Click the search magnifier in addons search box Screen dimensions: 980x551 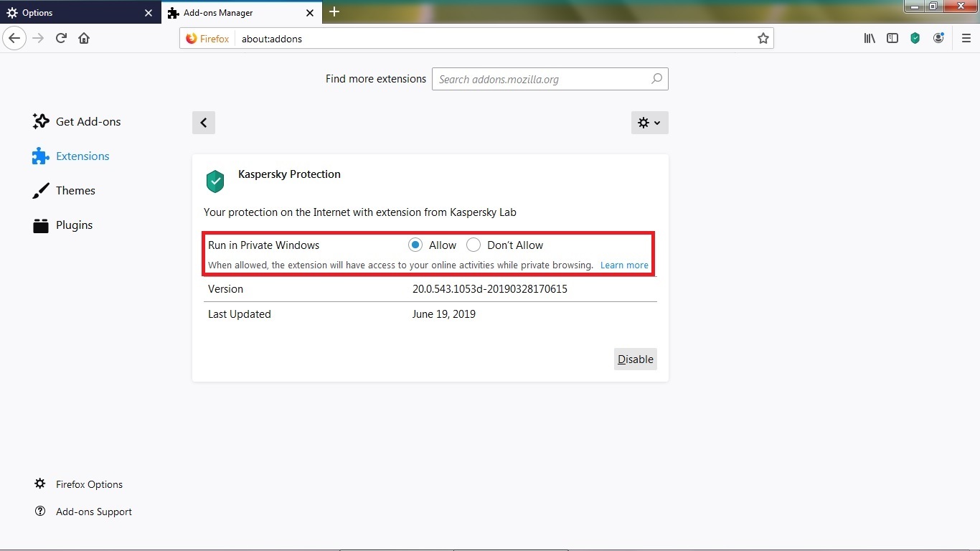coord(656,79)
